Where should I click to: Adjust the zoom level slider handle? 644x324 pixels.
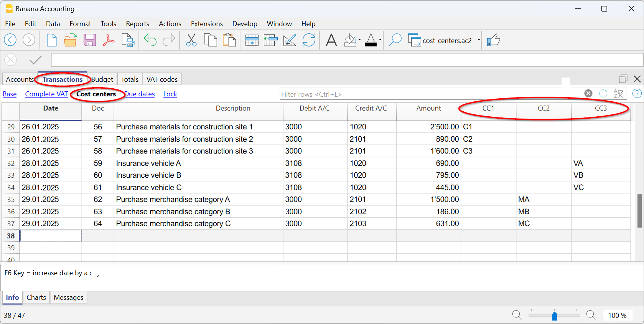coord(555,316)
